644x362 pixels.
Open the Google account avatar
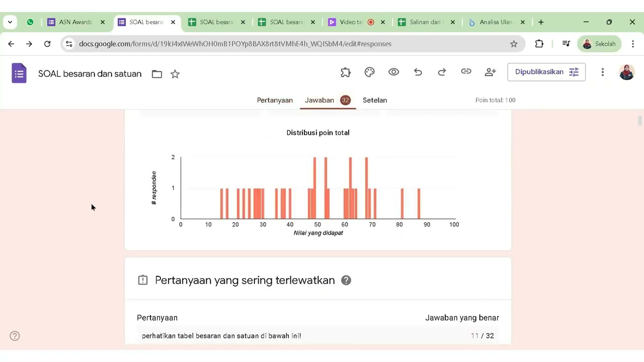point(626,72)
